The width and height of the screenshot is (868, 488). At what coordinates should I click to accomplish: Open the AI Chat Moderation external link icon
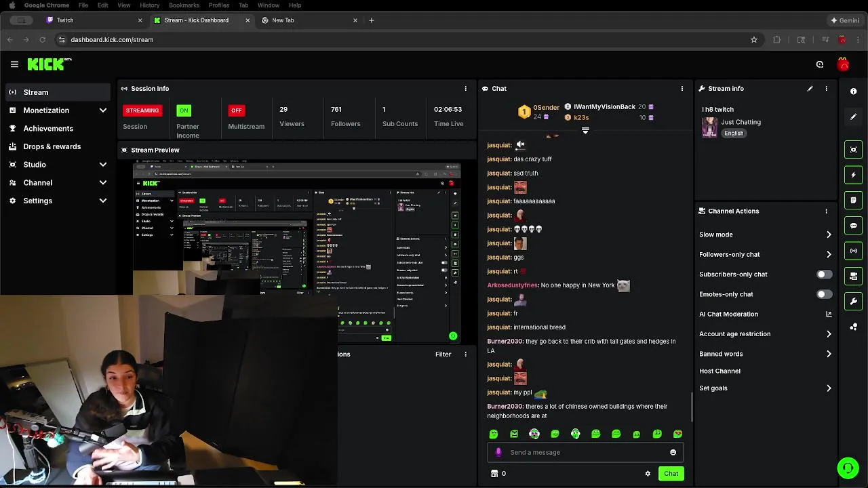click(829, 314)
